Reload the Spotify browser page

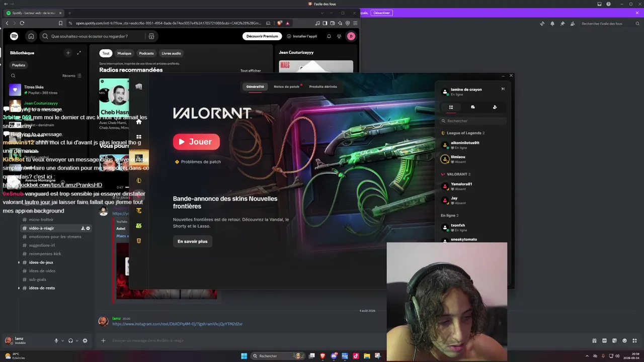click(x=22, y=23)
